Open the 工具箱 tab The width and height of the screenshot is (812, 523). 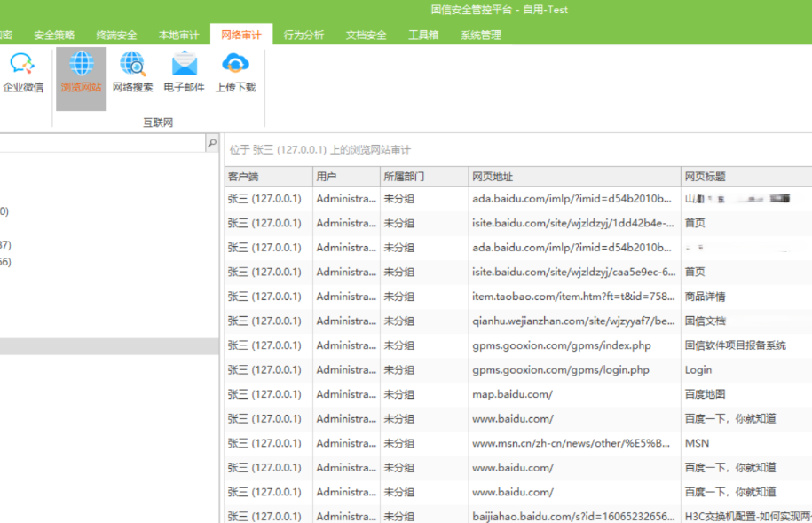pos(422,36)
